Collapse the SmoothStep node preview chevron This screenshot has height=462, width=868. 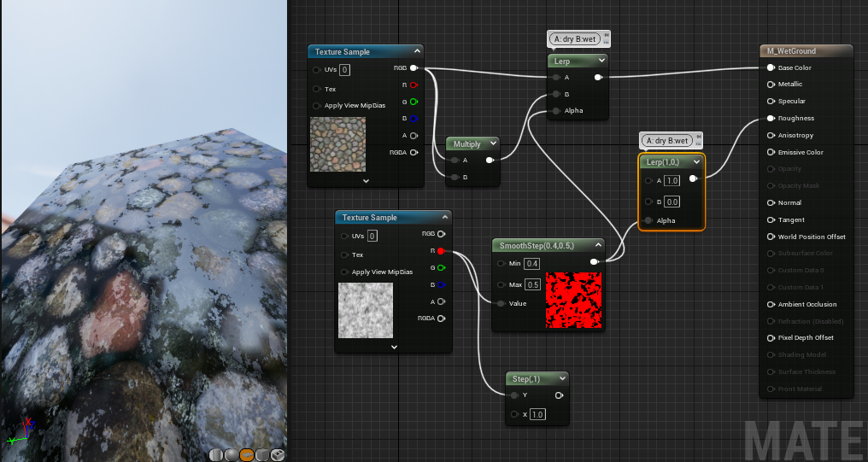click(x=598, y=244)
